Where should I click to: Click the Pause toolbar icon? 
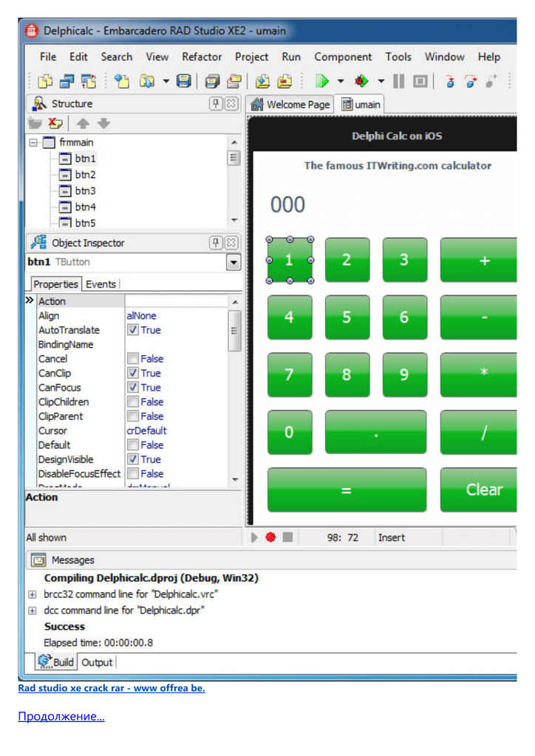398,80
